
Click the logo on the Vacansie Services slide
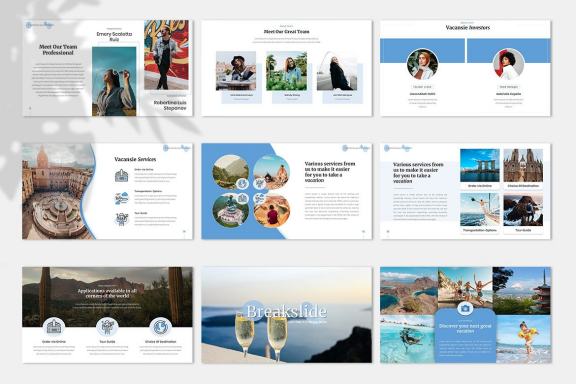click(177, 148)
